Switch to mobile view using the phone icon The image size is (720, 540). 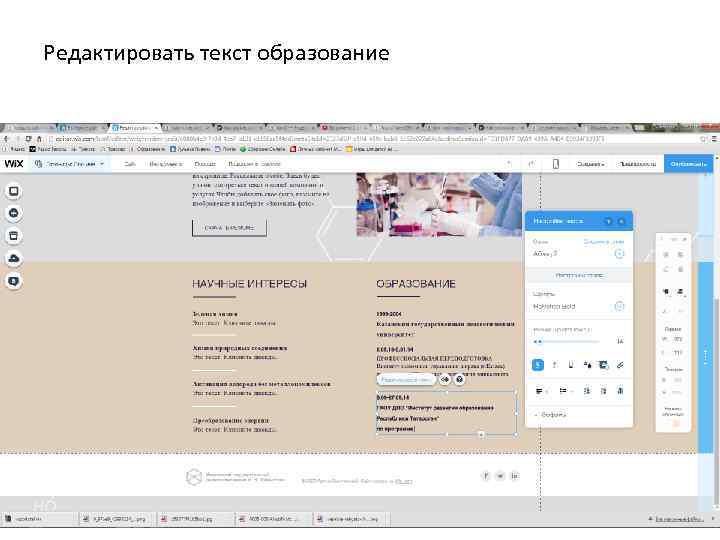556,164
